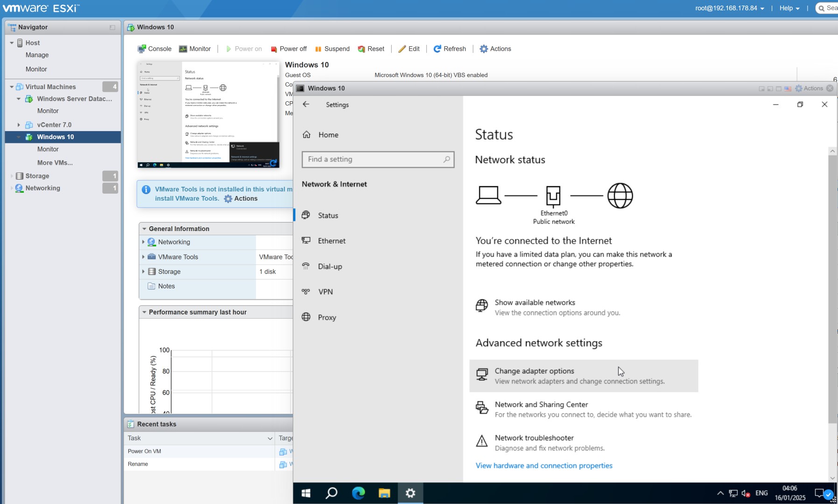The width and height of the screenshot is (838, 504).
Task: Open the VM Console toolbar button
Action: click(155, 49)
